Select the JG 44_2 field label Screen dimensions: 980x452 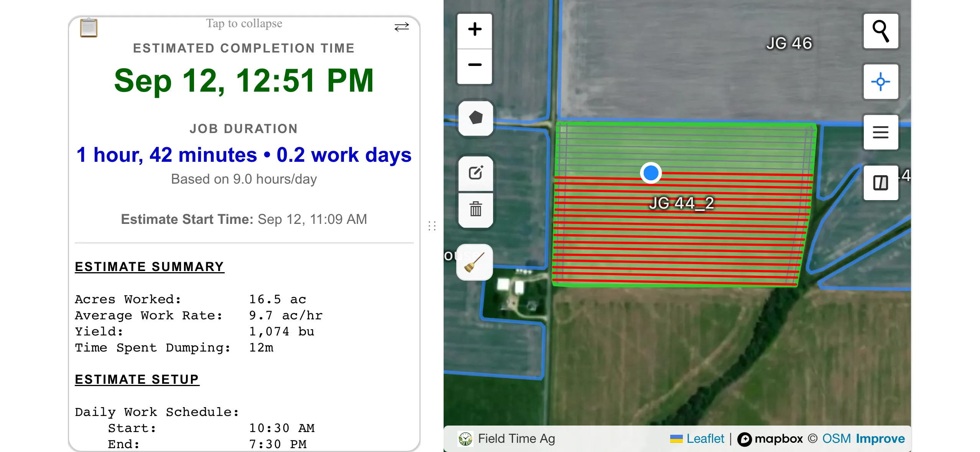tap(681, 203)
